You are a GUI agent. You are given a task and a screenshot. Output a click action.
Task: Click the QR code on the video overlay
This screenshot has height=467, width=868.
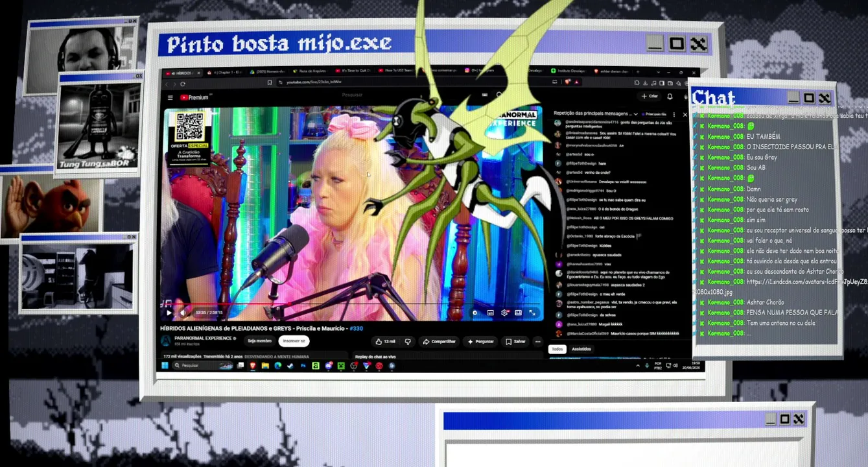pos(189,126)
